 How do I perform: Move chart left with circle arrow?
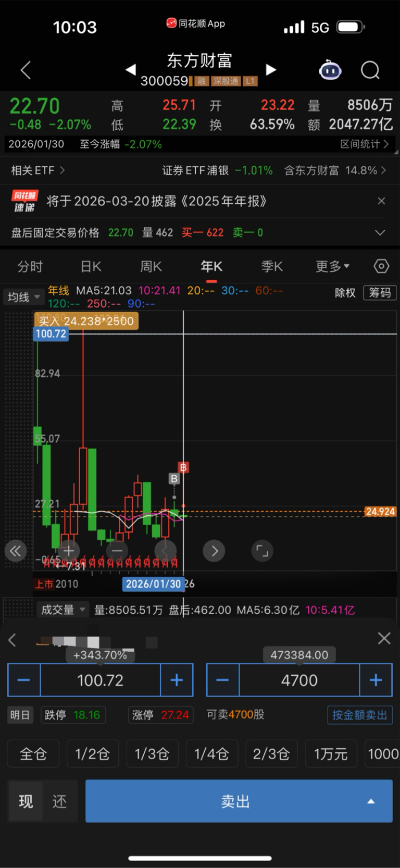[166, 551]
